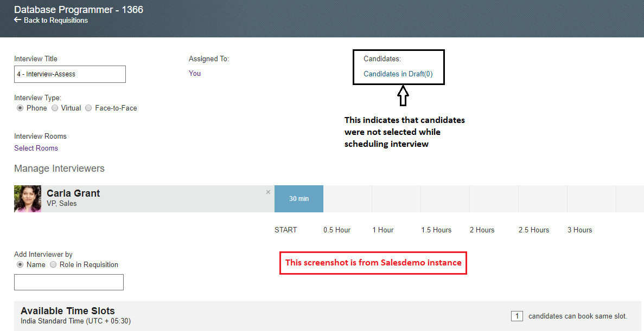This screenshot has width=644, height=331.
Task: Click the VP, Sales job title text
Action: point(62,204)
